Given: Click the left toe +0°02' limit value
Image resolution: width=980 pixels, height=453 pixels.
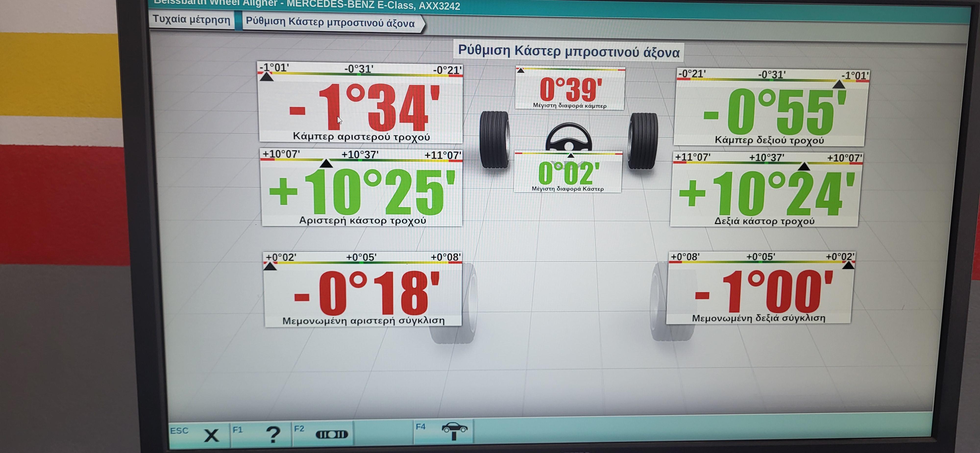Looking at the screenshot, I should tap(281, 257).
